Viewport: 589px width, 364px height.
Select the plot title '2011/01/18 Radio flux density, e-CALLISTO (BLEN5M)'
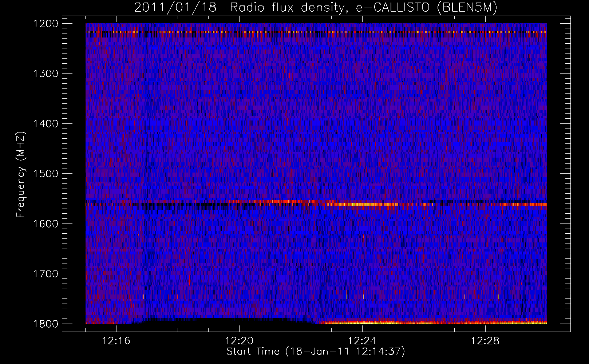pos(316,8)
